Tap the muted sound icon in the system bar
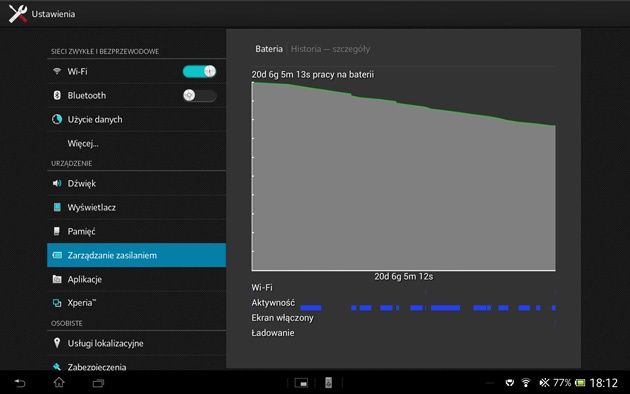Screen dimensions: 630x394 (x=544, y=383)
